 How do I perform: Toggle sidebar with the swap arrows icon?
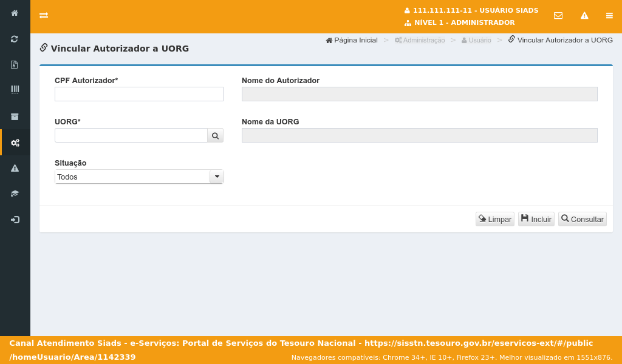[44, 15]
